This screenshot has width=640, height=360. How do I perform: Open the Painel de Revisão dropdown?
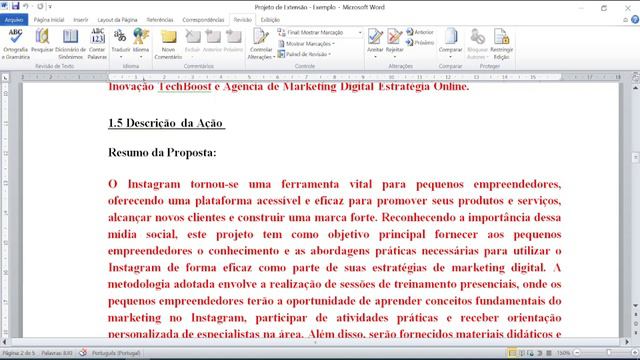(x=304, y=54)
